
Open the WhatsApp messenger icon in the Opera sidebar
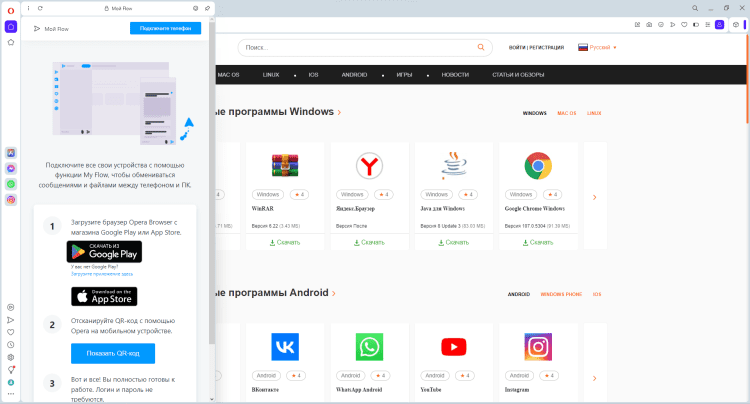point(11,184)
